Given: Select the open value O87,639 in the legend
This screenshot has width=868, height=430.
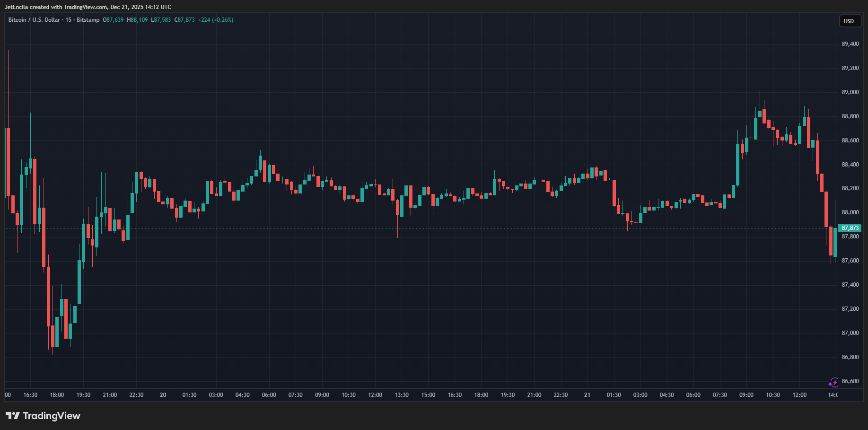Looking at the screenshot, I should click(x=113, y=20).
